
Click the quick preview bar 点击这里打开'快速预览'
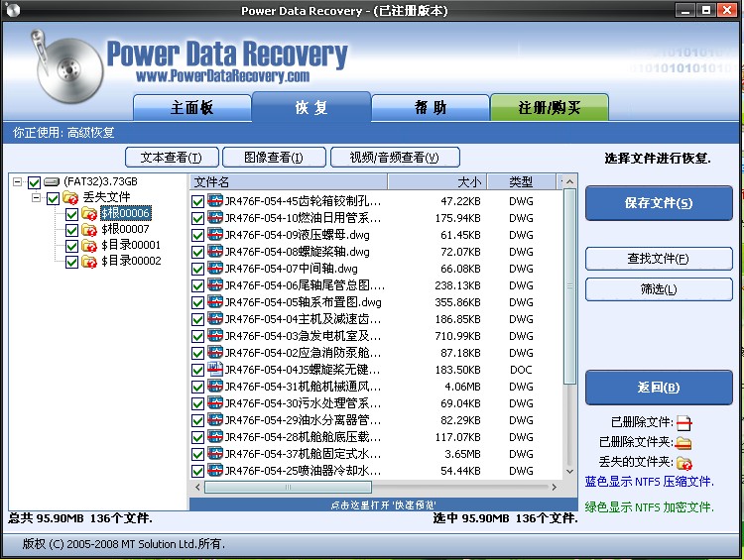(x=383, y=504)
